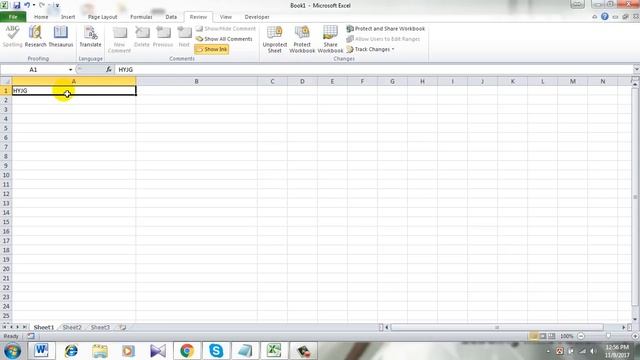This screenshot has height=360, width=640.
Task: Select Normal view button
Action: [x=533, y=336]
